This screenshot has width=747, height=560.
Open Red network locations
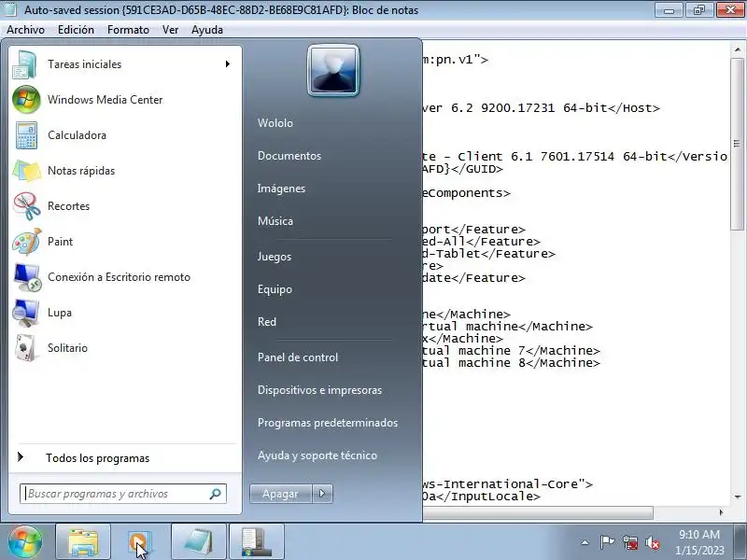pyautogui.click(x=267, y=322)
